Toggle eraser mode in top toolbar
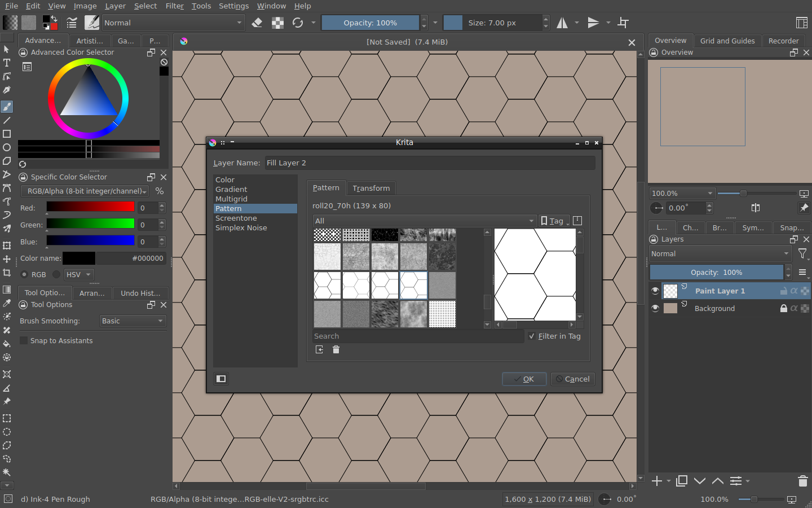 point(257,23)
